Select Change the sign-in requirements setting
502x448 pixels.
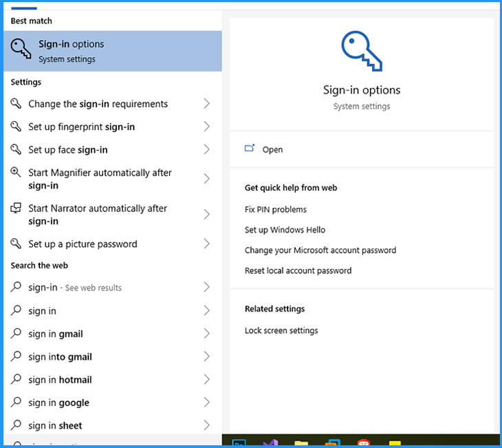click(x=112, y=103)
